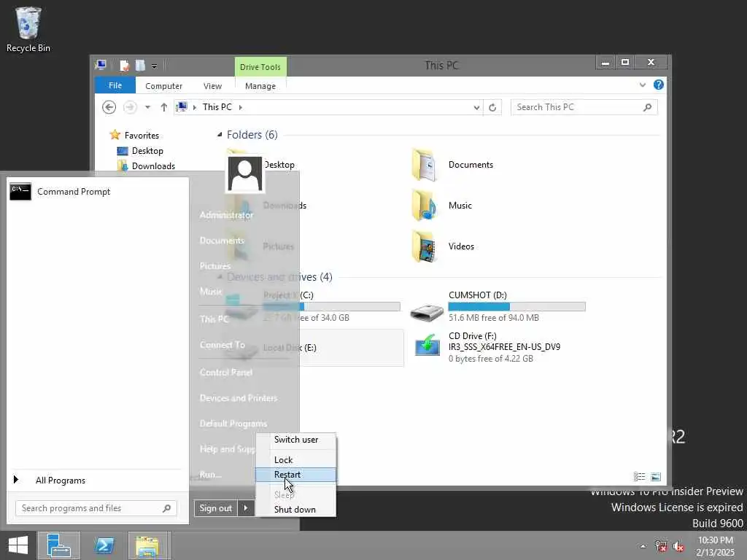Screen dimensions: 747x560
Task: Open the network tray icon
Action: [661, 546]
